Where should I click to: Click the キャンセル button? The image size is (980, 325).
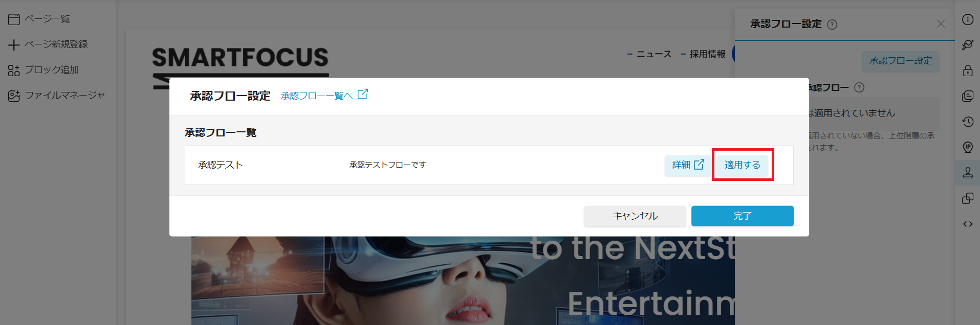tap(635, 216)
